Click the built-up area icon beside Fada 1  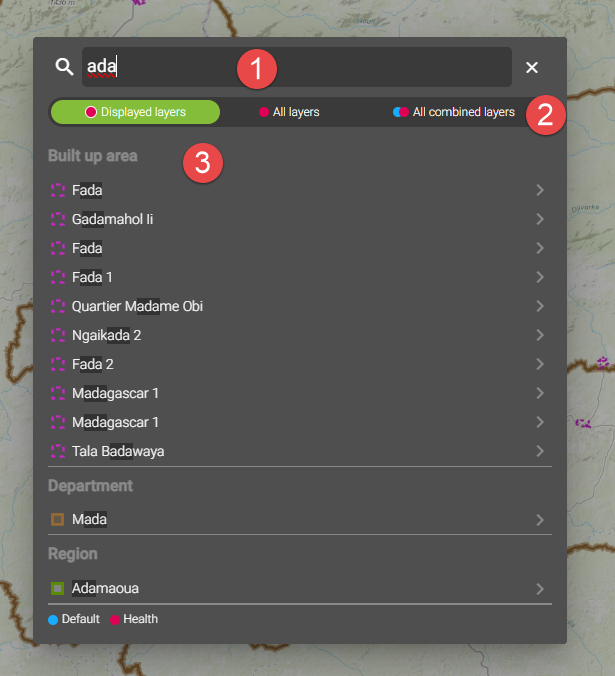point(58,277)
